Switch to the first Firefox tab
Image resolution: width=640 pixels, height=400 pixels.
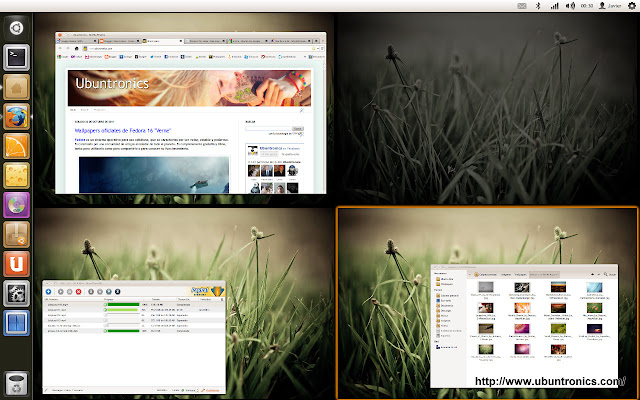coord(77,41)
